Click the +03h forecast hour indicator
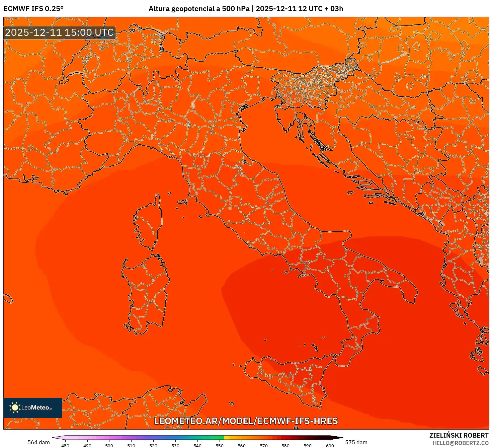 [334, 9]
